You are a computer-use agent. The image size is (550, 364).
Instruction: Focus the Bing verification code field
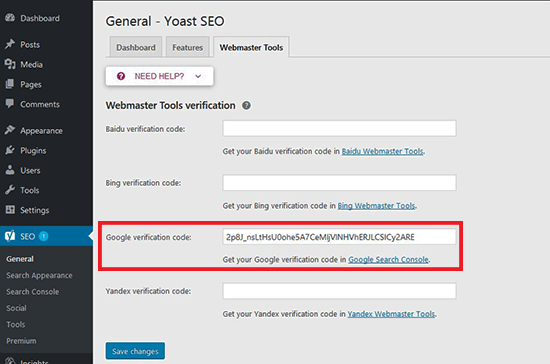pyautogui.click(x=339, y=183)
